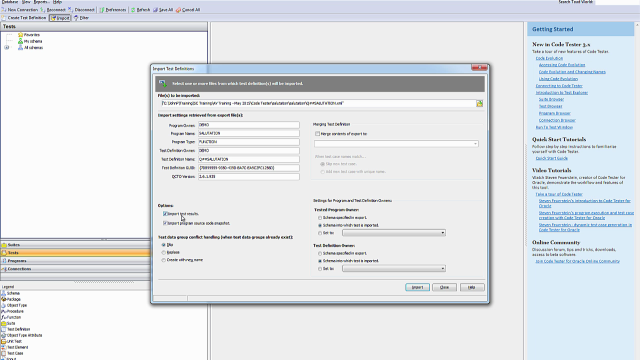This screenshot has width=640, height=360.
Task: Open the Code Evolution link
Action: pyautogui.click(x=549, y=58)
